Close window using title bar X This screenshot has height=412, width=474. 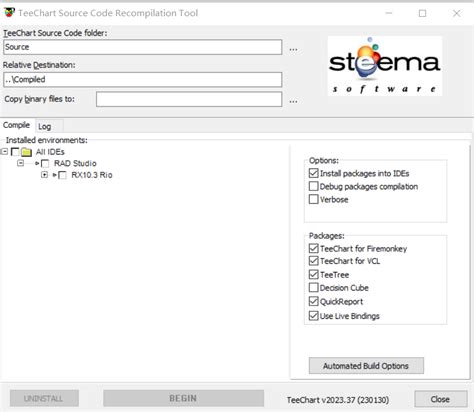(456, 13)
